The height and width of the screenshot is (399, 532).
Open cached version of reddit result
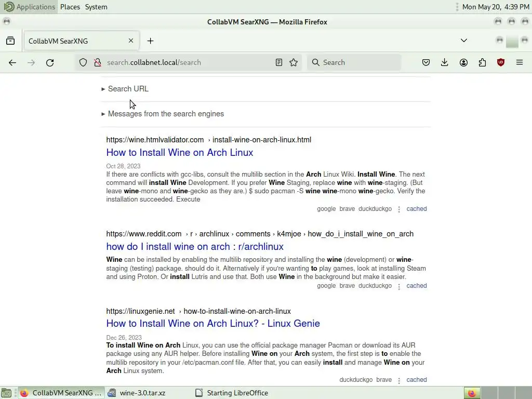click(x=417, y=286)
